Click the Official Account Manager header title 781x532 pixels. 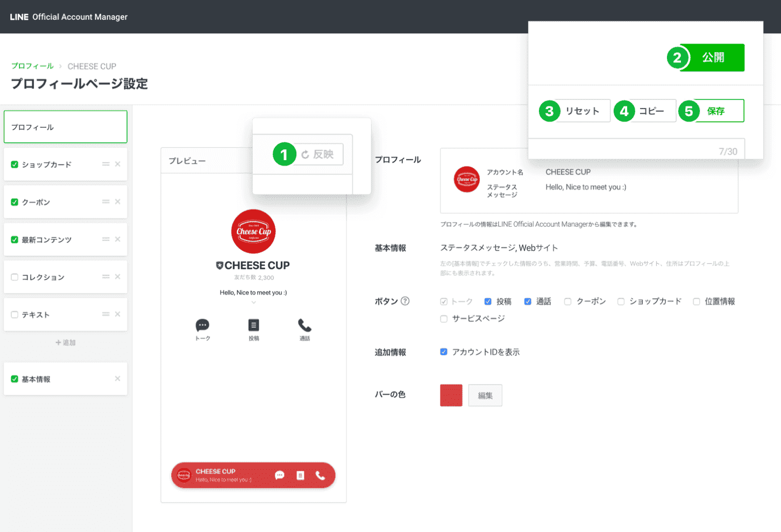point(80,17)
